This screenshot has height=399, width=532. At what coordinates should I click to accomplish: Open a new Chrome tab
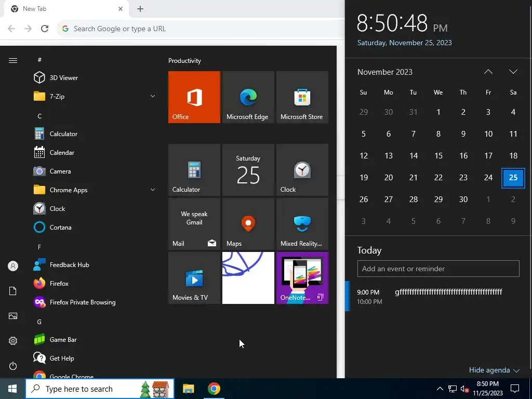140,9
